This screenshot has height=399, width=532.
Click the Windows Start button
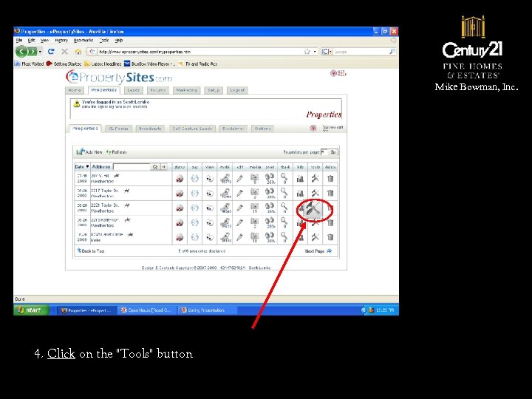(30, 310)
